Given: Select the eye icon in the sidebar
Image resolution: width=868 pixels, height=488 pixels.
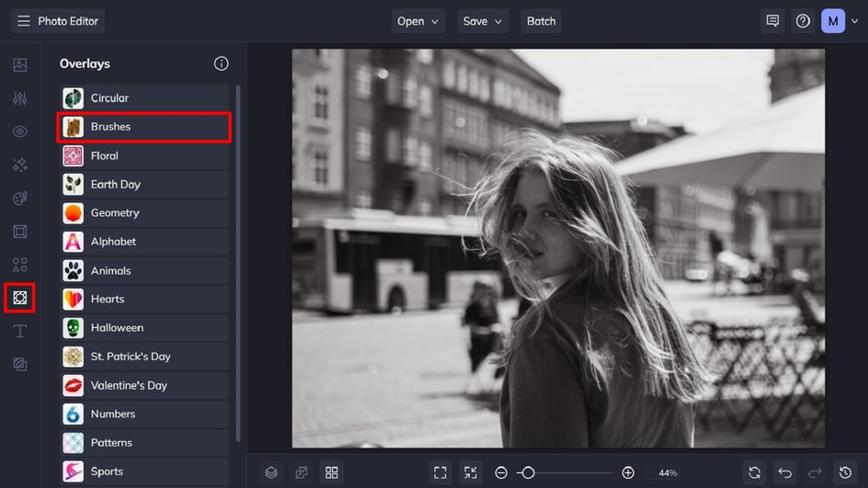Looking at the screenshot, I should point(20,131).
